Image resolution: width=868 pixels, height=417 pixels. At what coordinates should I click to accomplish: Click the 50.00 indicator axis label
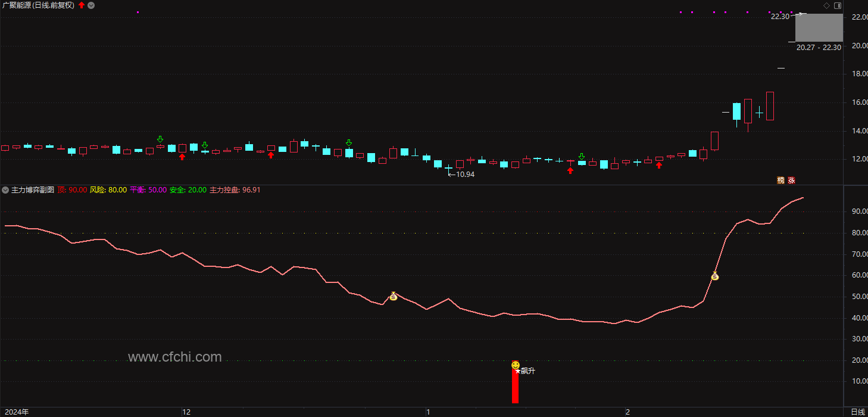pos(860,297)
